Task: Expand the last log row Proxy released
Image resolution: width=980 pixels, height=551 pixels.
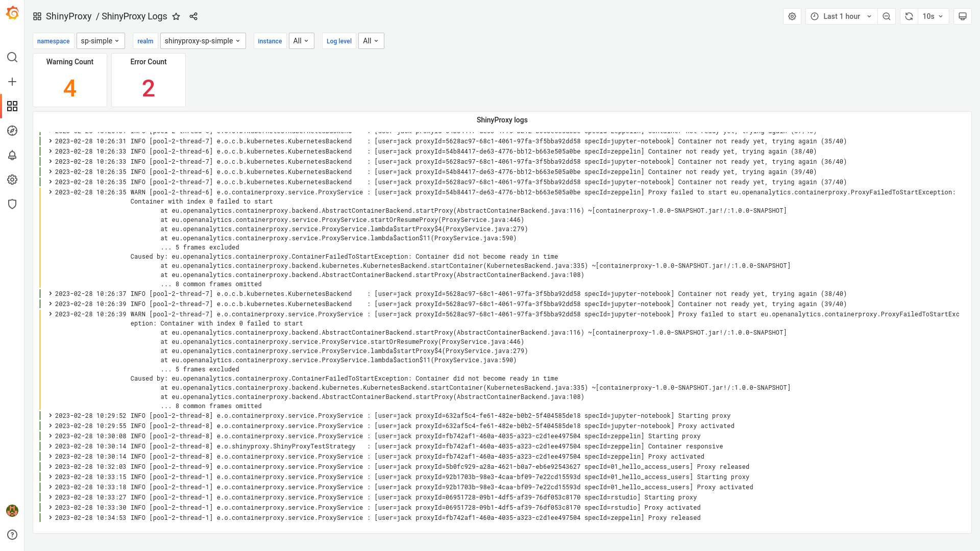Action: pyautogui.click(x=51, y=518)
